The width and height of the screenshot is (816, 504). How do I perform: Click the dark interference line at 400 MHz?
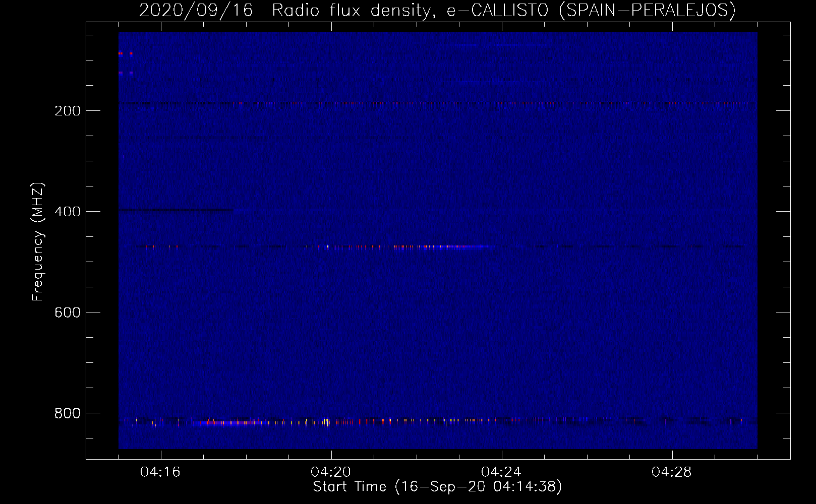click(176, 210)
